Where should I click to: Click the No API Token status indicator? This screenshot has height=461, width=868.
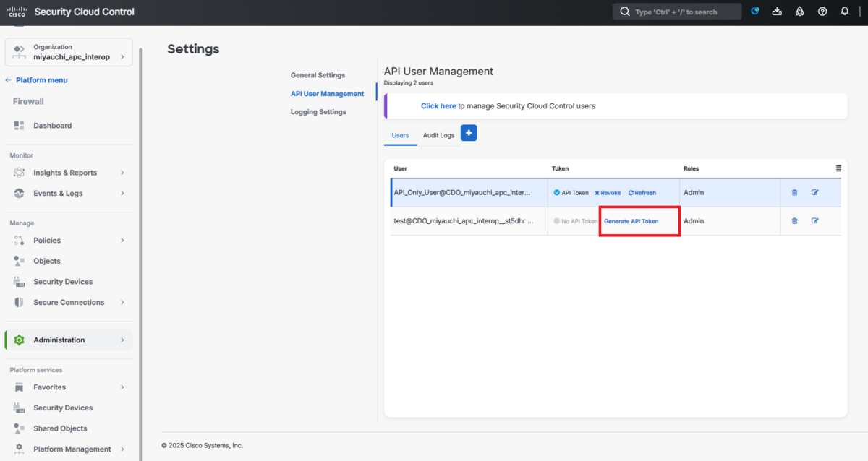pyautogui.click(x=556, y=221)
